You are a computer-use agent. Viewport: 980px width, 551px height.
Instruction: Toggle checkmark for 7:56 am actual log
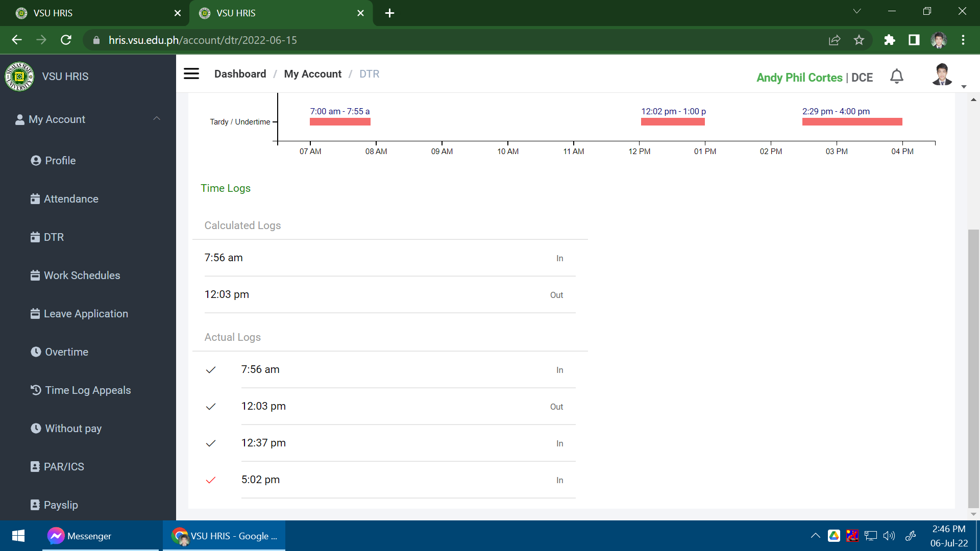pos(211,370)
